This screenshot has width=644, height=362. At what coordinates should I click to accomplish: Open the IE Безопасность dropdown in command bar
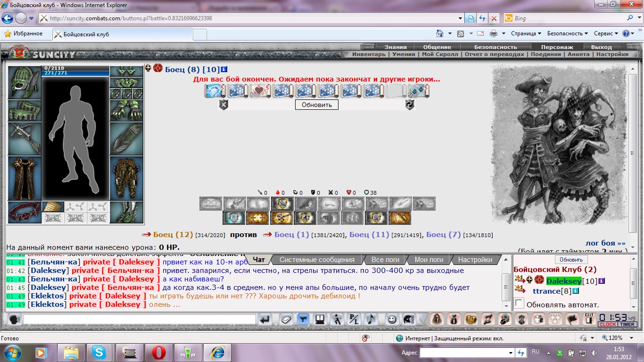click(x=568, y=33)
